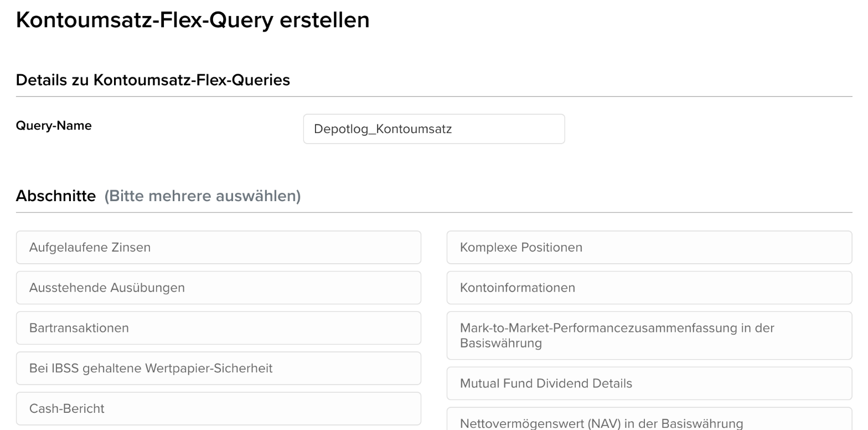Viewport: 868px width, 430px height.
Task: Select the Aufgelaufene Zinsen section
Action: pyautogui.click(x=219, y=247)
